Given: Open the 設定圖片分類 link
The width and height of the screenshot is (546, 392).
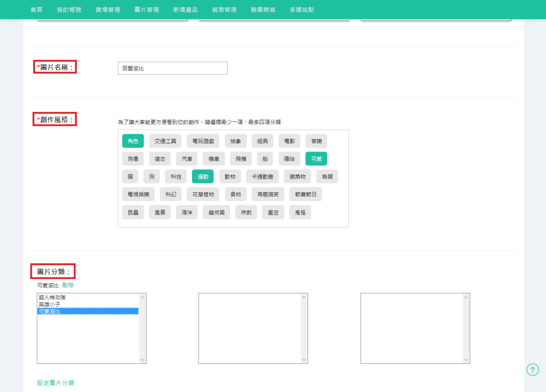Looking at the screenshot, I should (x=56, y=383).
